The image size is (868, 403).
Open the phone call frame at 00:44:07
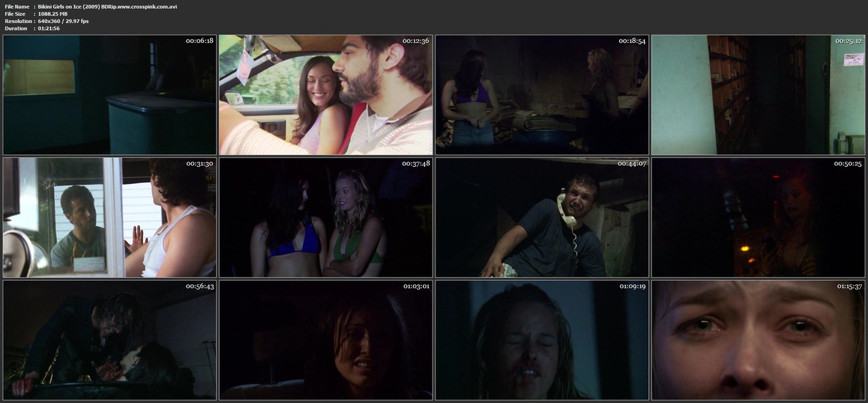[542, 218]
